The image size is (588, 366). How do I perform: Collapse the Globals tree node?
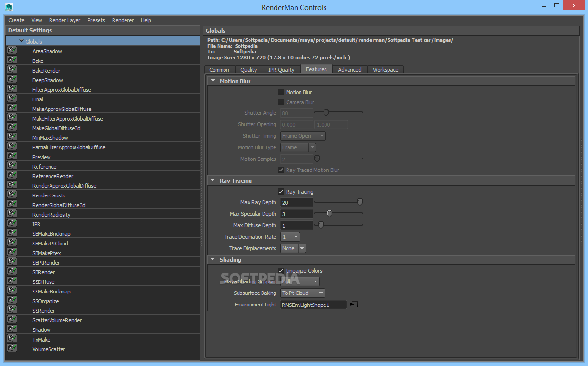tap(22, 41)
